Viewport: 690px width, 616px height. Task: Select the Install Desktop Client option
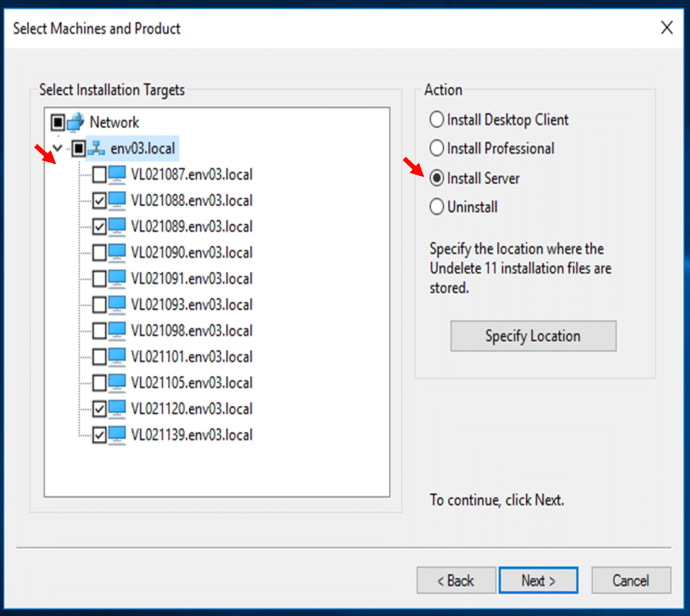point(436,120)
